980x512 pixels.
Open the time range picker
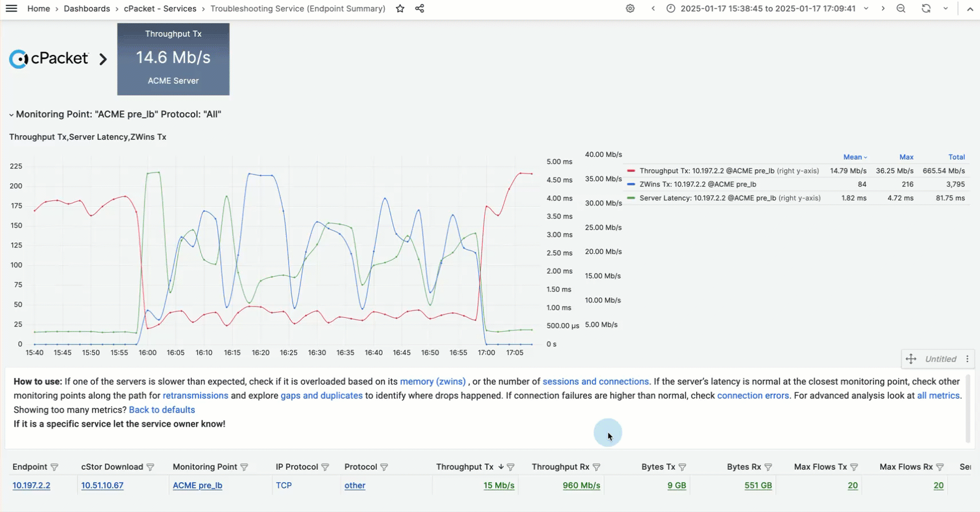pyautogui.click(x=768, y=9)
